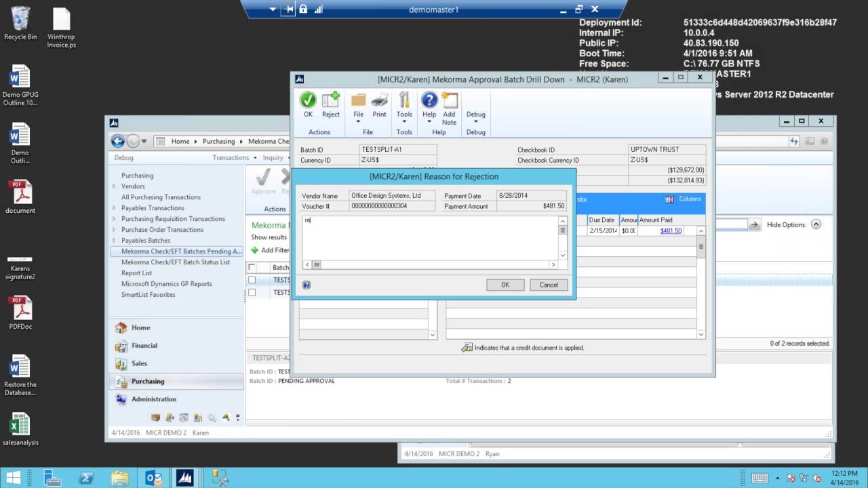Expand the Vendors tree item

[114, 186]
